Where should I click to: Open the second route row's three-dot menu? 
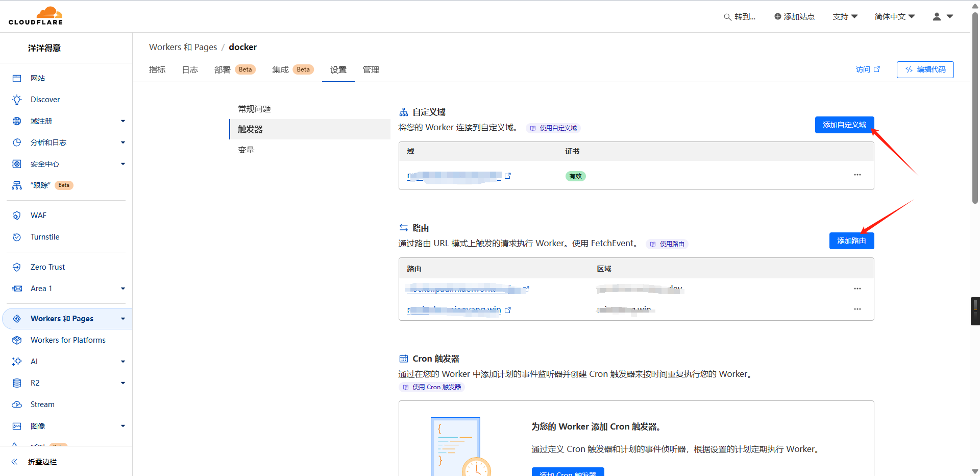click(857, 309)
